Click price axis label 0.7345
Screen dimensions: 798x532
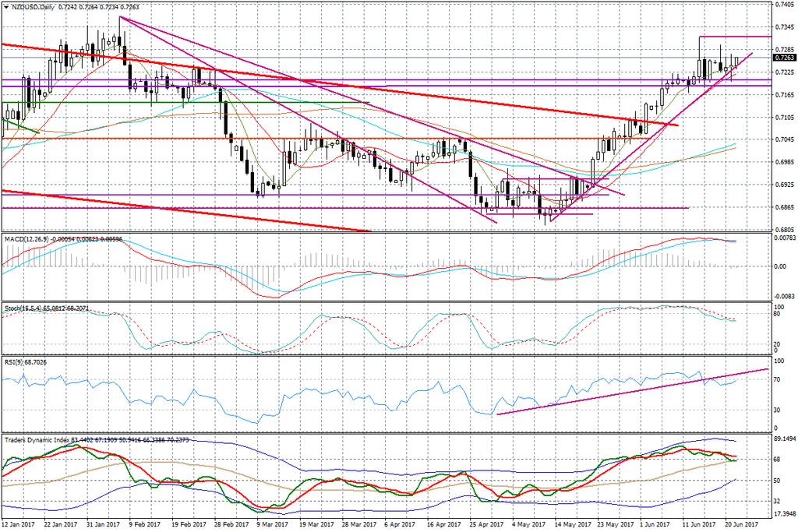[x=784, y=27]
